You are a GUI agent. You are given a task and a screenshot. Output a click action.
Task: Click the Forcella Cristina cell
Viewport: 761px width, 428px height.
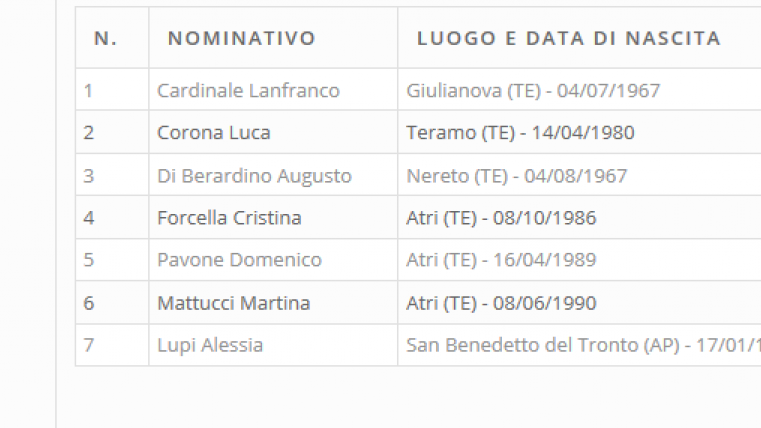point(229,218)
